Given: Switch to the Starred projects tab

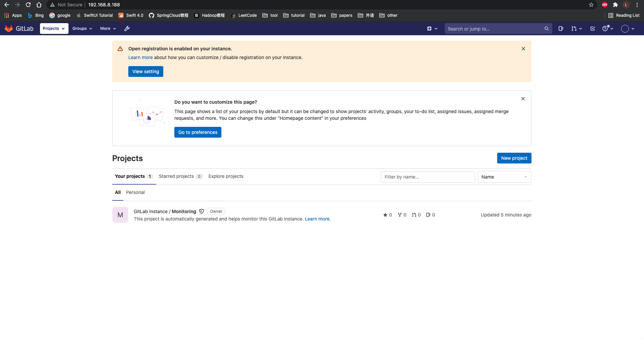Looking at the screenshot, I should pos(181,176).
